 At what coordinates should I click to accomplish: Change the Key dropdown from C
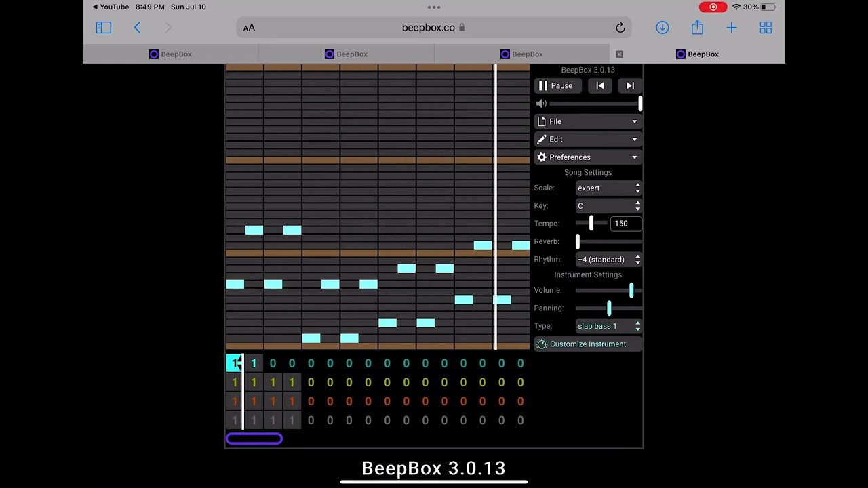tap(608, 205)
